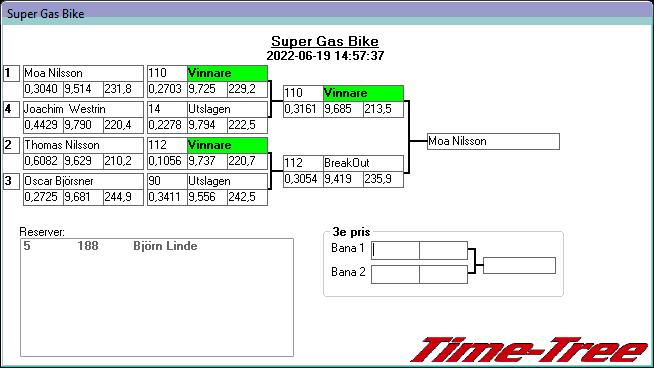Click the Bana 2 first input field
This screenshot has width=654, height=368.
395,275
